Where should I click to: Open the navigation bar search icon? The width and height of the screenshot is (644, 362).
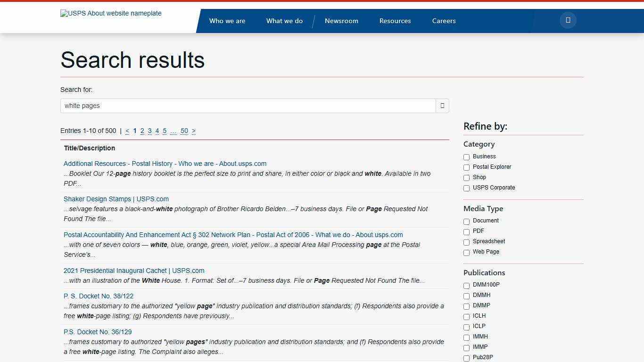568,20
